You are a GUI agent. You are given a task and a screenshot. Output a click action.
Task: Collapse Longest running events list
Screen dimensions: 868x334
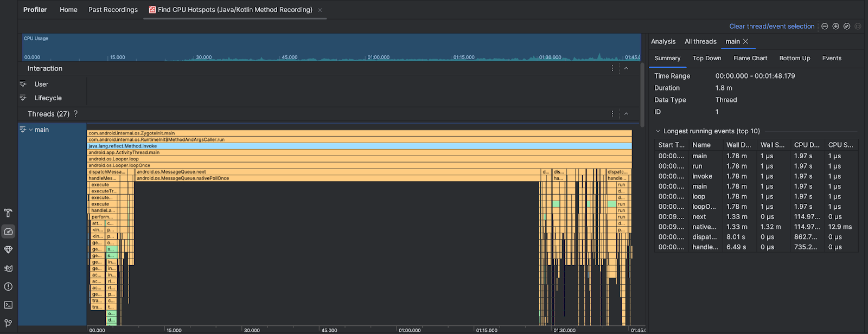coord(658,131)
